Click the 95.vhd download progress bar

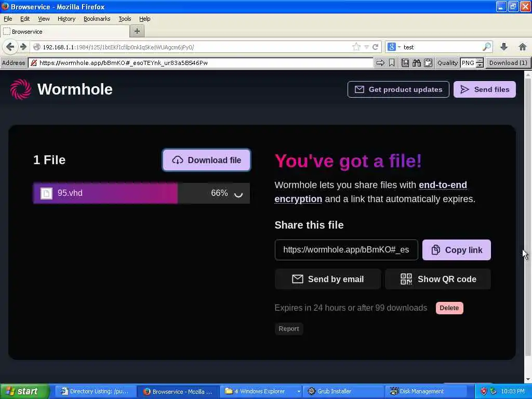click(x=141, y=193)
